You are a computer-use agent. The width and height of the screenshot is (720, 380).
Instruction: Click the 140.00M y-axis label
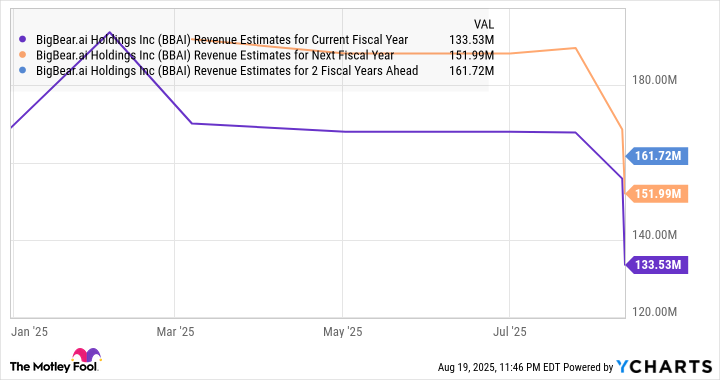[654, 235]
